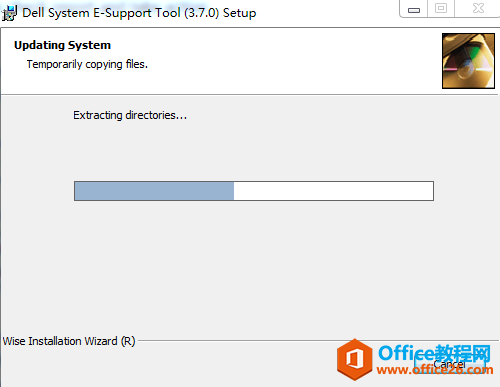Screen dimensions: 500x387
Task: Click the empty white portion of progress bar
Action: coord(333,191)
